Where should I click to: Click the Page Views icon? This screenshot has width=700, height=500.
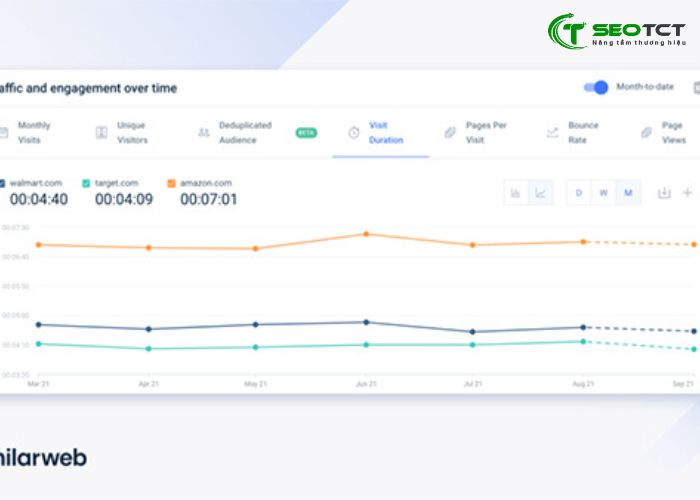(x=646, y=133)
